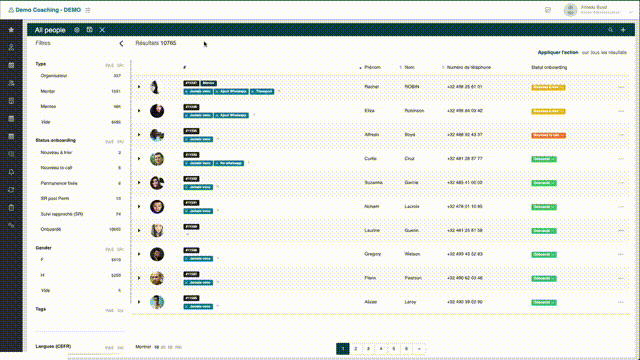Go to pagination page 5

coord(393,349)
